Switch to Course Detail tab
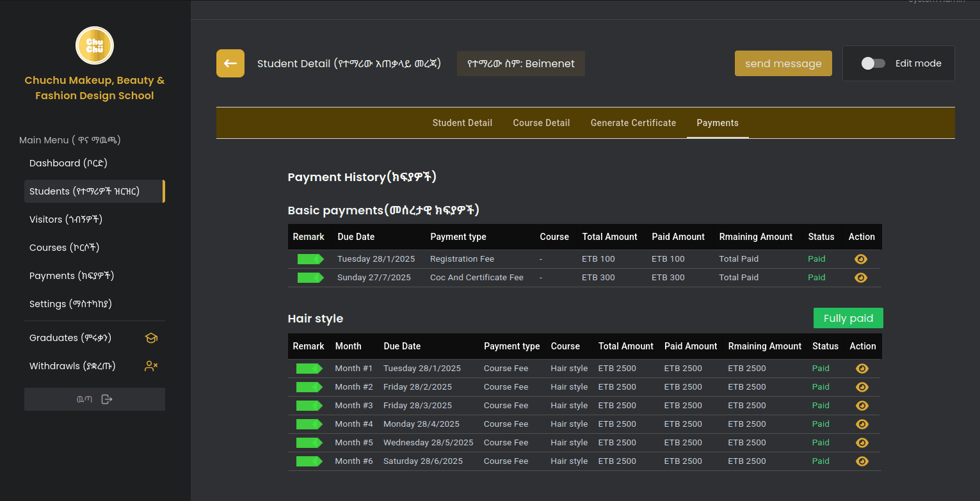This screenshot has height=501, width=980. pos(542,123)
